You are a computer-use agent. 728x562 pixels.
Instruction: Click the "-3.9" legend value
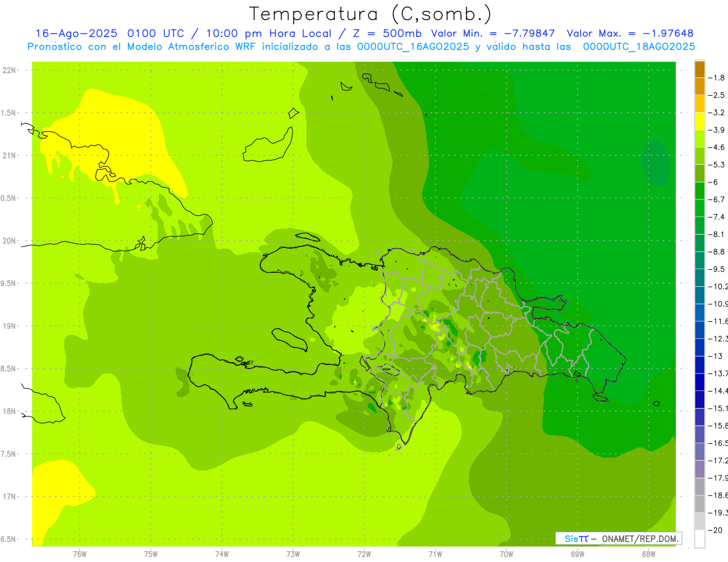click(717, 130)
